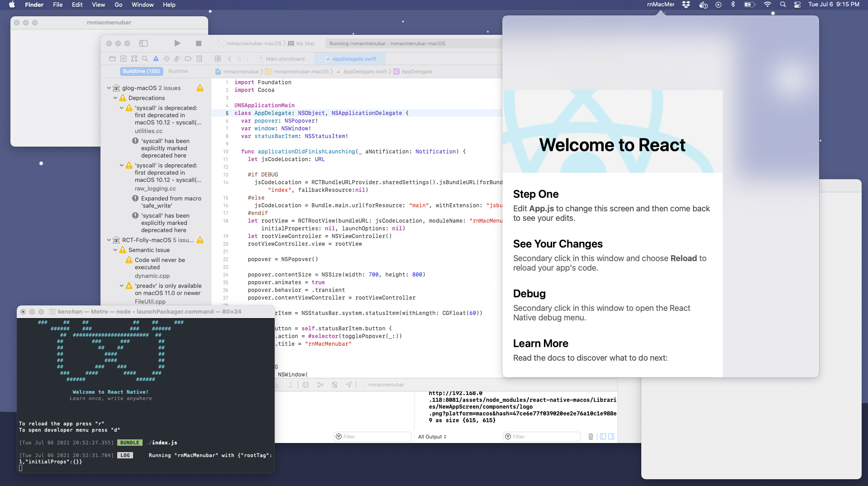The height and width of the screenshot is (486, 868).
Task: Open the Window menu
Action: coord(143,5)
